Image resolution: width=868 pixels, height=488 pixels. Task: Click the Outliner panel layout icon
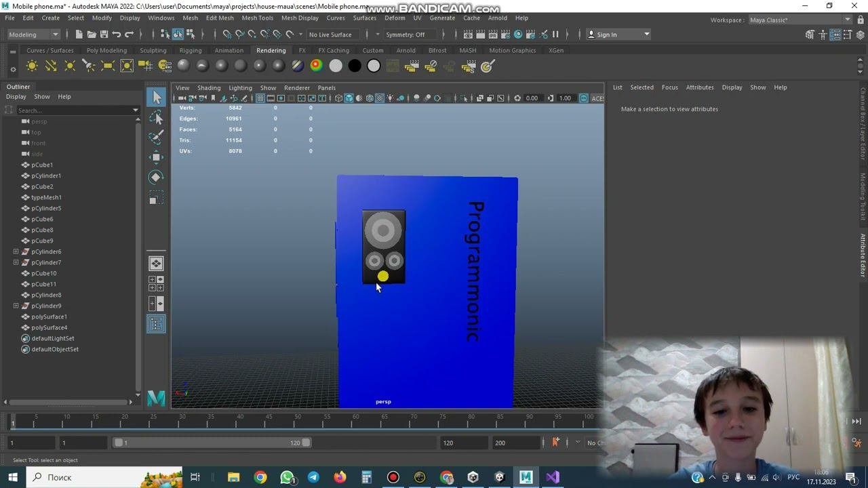click(x=157, y=324)
